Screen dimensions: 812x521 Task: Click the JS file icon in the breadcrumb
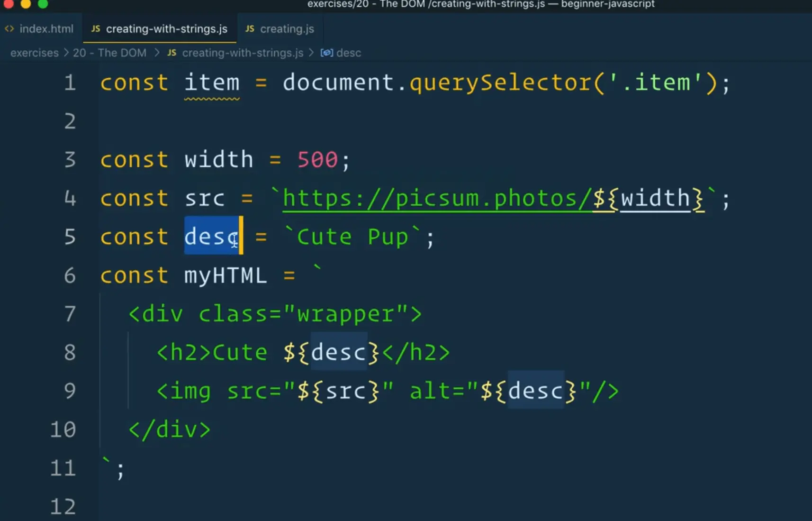[x=172, y=53]
